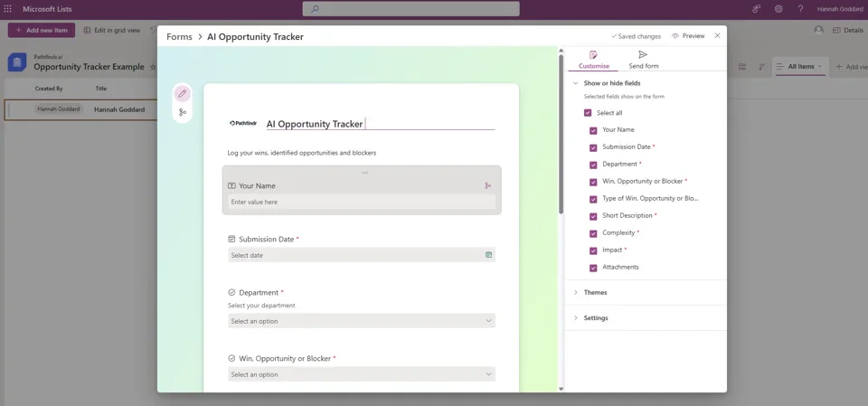Edit the AI Opportunity Tracker form title
868x406 pixels.
(380, 124)
